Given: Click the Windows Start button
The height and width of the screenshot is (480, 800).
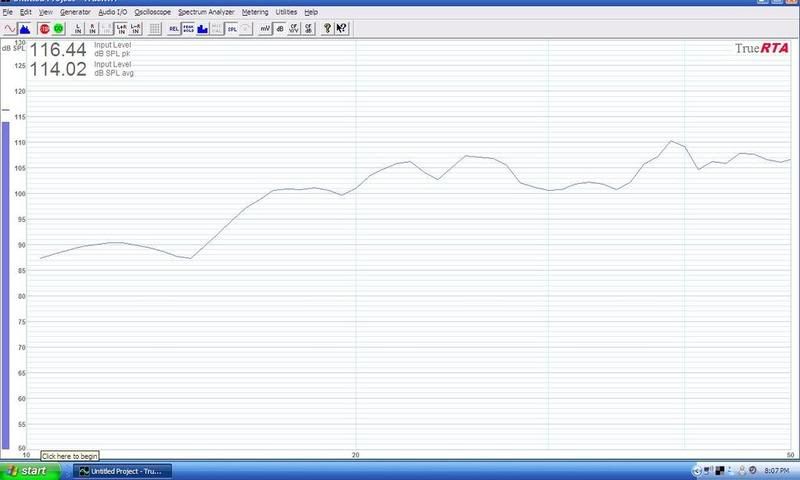Looking at the screenshot, I should point(30,471).
